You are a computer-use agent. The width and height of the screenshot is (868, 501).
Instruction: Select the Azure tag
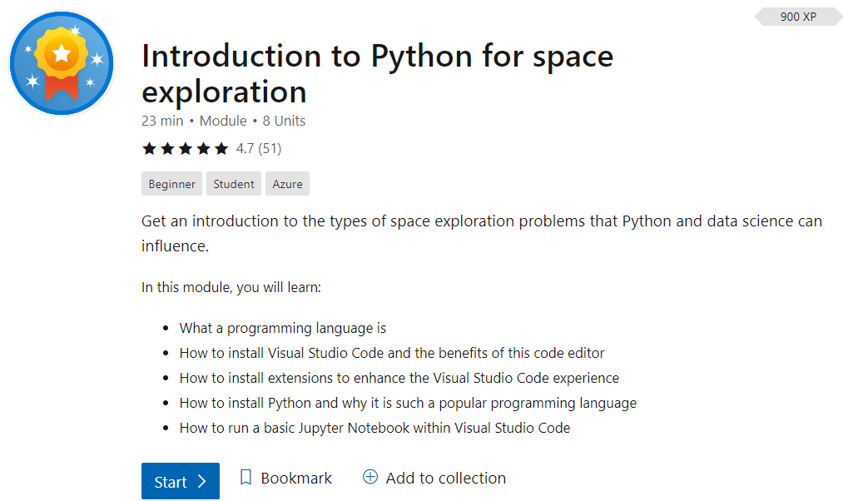(288, 184)
